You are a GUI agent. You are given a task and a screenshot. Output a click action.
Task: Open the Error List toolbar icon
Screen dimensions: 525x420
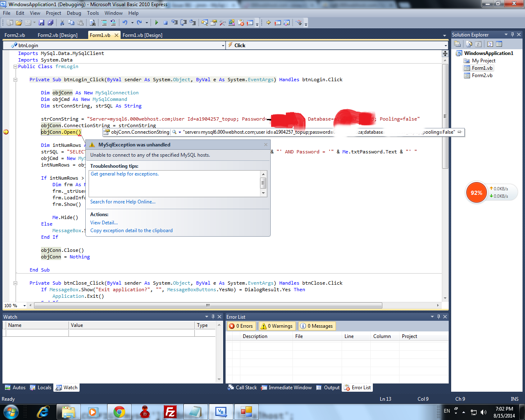coord(241,23)
